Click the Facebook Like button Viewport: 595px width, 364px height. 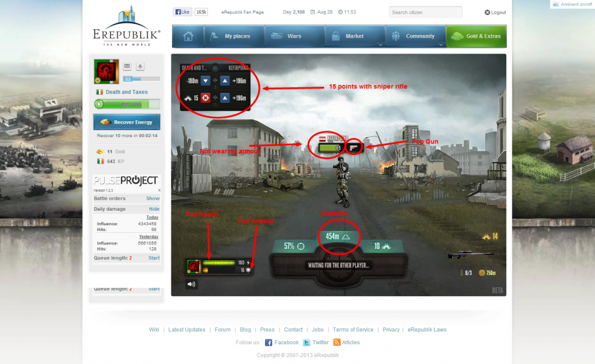pyautogui.click(x=182, y=12)
